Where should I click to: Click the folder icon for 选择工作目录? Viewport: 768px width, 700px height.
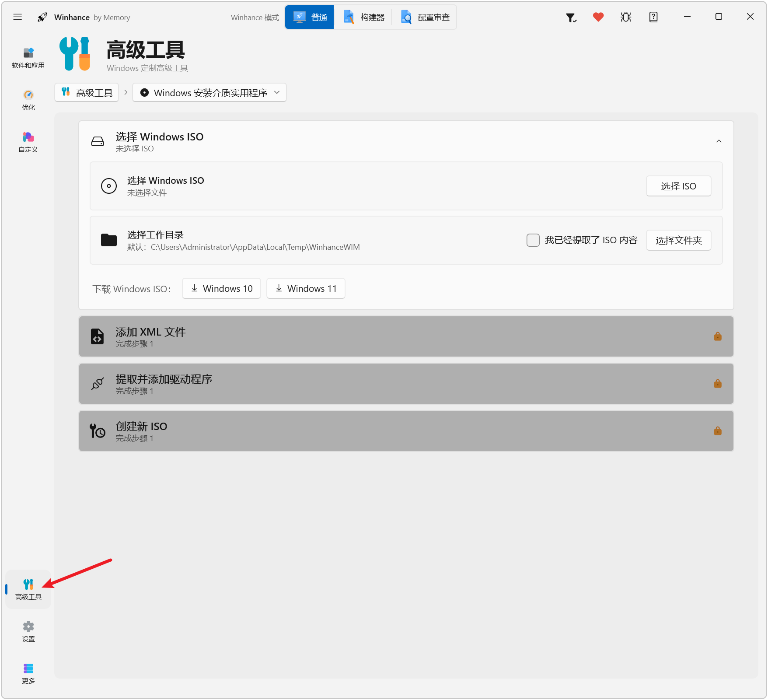109,240
